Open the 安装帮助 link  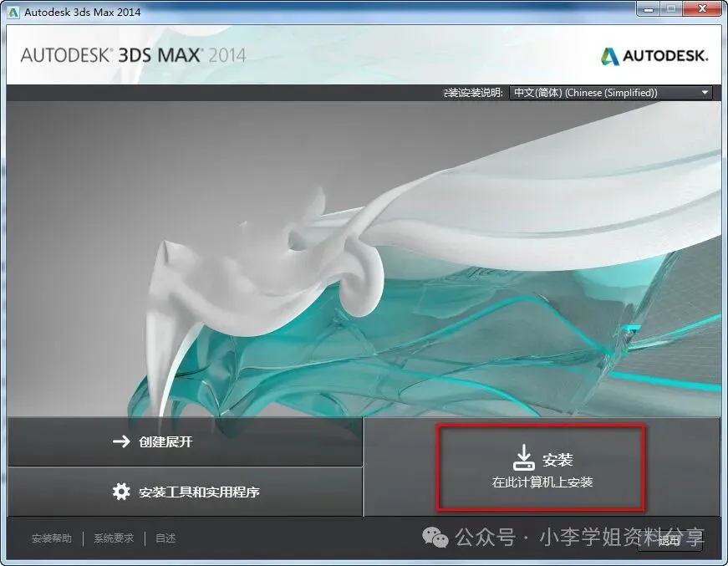click(52, 538)
